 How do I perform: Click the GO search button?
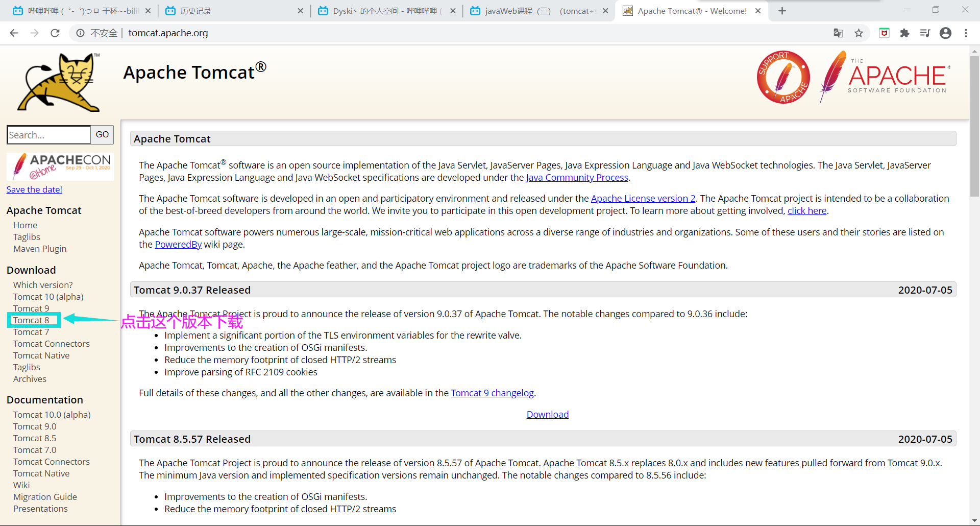click(102, 135)
